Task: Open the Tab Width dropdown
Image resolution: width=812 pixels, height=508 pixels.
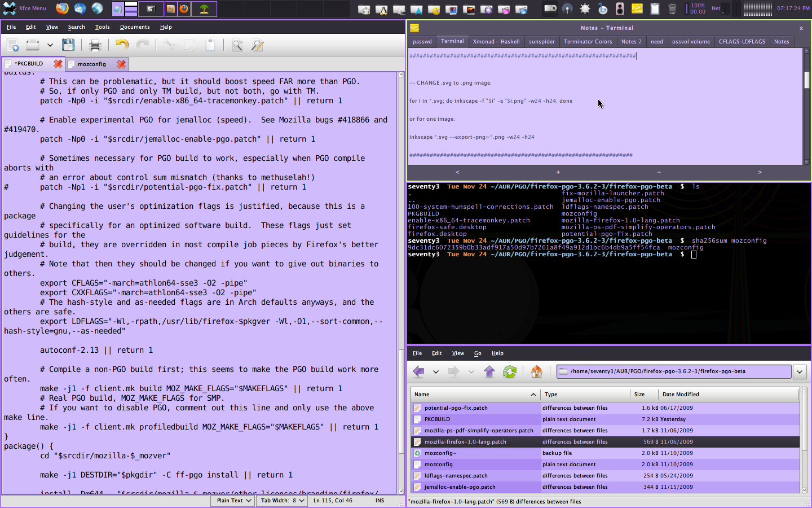Action: [282, 500]
